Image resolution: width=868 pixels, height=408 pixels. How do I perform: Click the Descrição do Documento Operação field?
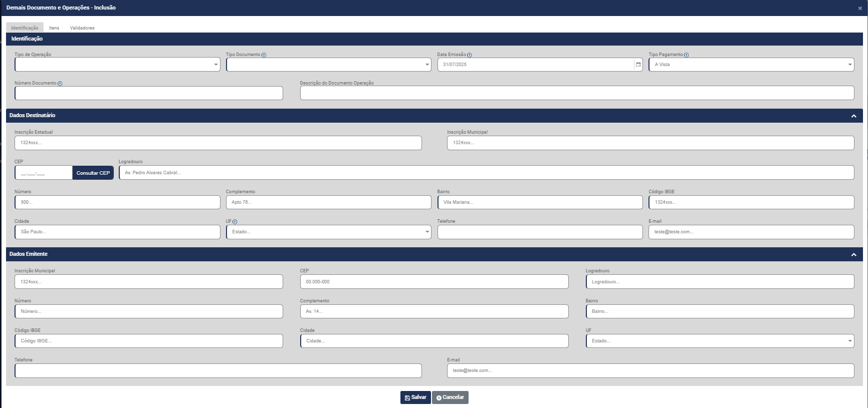coord(577,93)
